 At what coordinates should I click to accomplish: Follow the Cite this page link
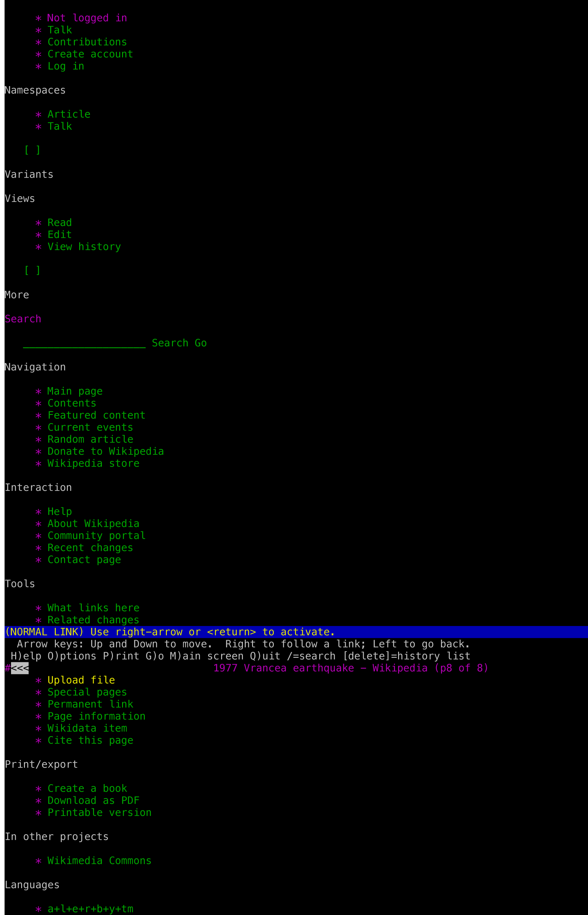[90, 740]
